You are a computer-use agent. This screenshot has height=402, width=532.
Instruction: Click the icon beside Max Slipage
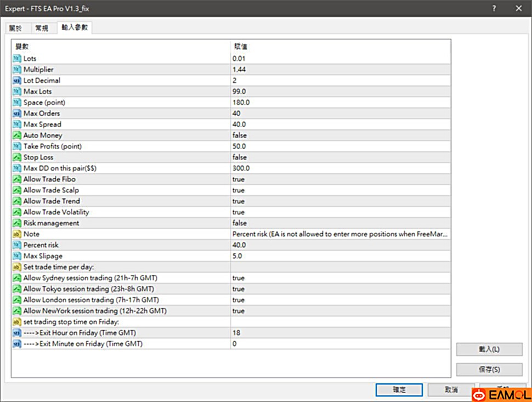[17, 256]
